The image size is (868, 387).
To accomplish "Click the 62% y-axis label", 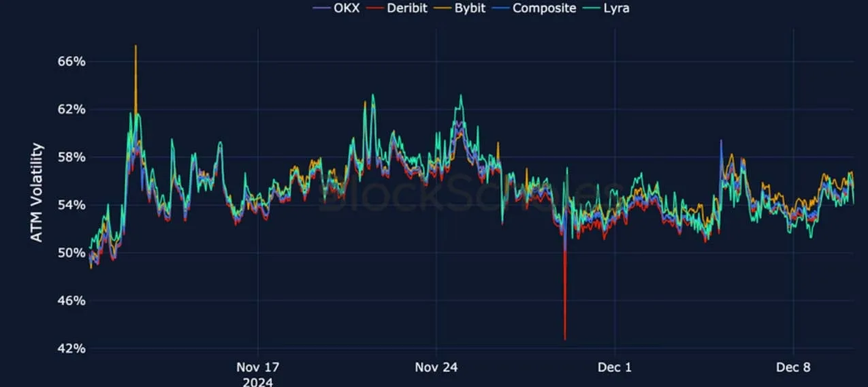I will [x=71, y=109].
